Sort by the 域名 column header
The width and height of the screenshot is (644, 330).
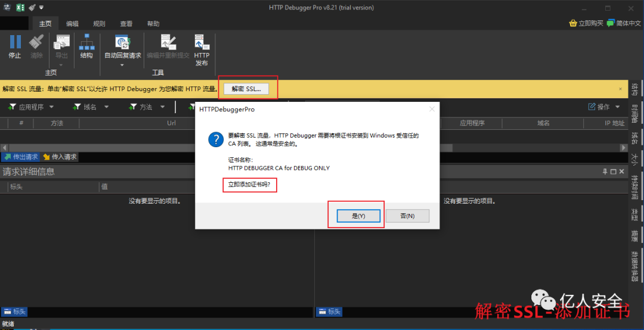click(543, 123)
